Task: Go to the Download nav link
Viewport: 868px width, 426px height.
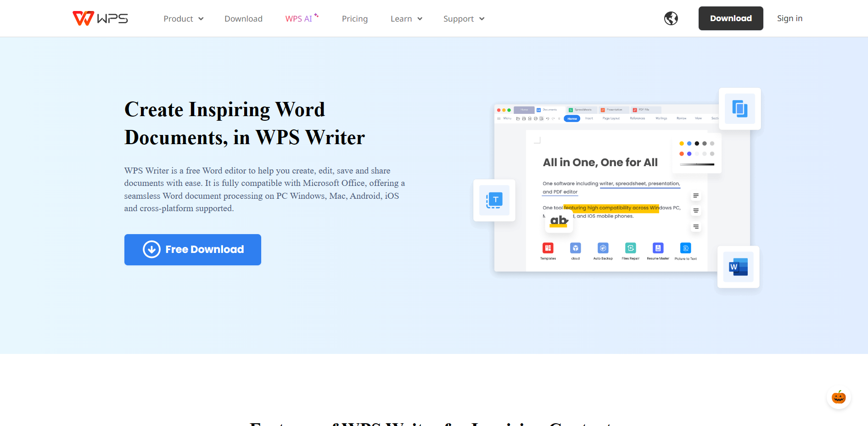Action: pyautogui.click(x=243, y=19)
